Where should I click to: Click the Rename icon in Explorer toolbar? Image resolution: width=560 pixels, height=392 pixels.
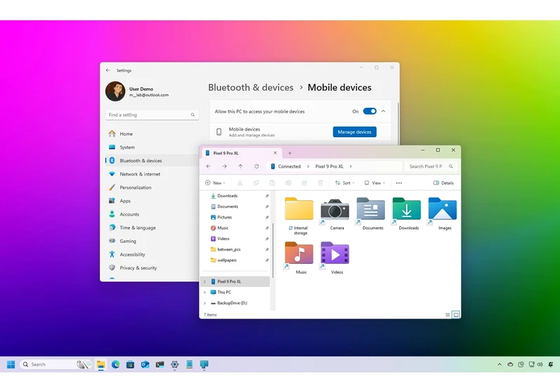[x=288, y=183]
